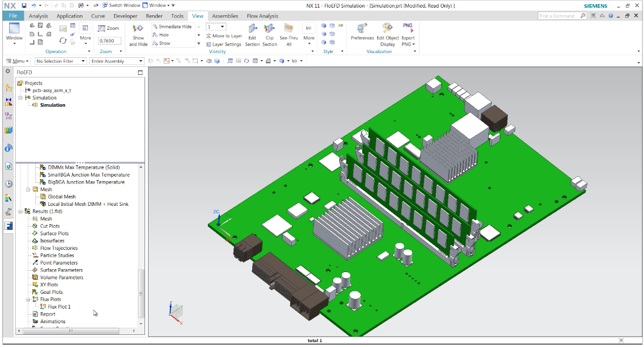Click Immediate Hide command
Screen dimensions: 644x347
172,26
